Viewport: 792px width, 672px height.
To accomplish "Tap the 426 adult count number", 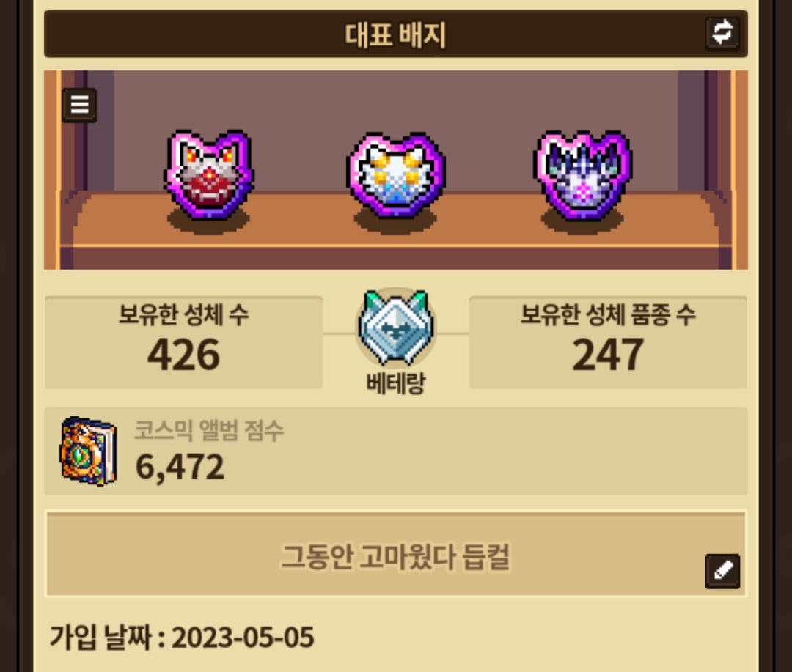I will 183,355.
